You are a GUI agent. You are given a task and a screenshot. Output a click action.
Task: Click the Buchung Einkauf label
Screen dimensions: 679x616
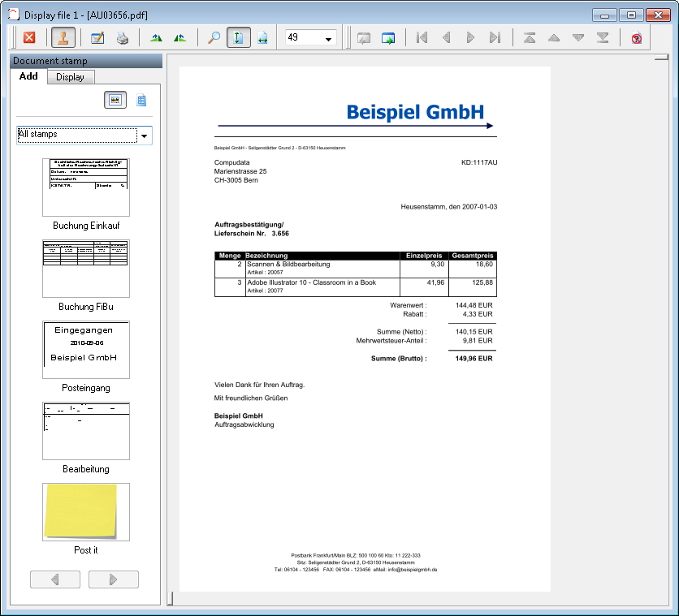86,226
